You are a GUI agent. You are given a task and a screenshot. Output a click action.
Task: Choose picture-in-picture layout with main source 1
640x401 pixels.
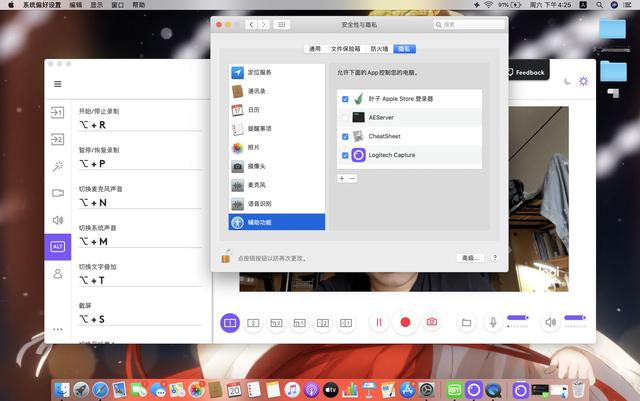point(300,323)
